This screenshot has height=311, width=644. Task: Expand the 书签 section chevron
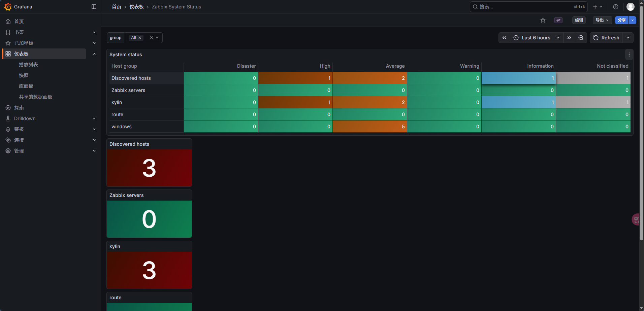point(94,32)
